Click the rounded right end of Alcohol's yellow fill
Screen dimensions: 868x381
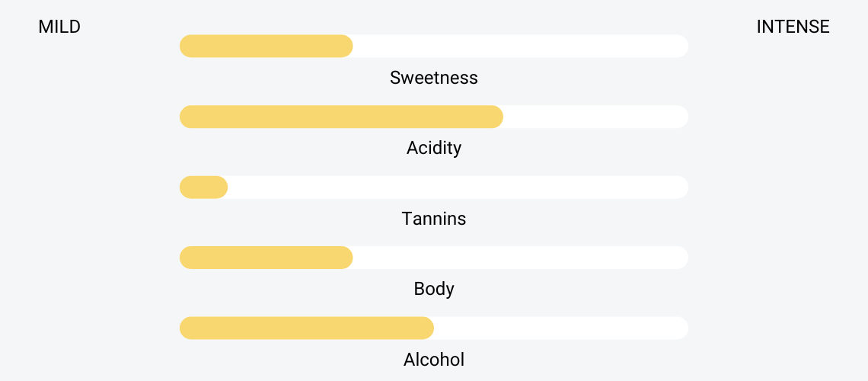coord(426,328)
